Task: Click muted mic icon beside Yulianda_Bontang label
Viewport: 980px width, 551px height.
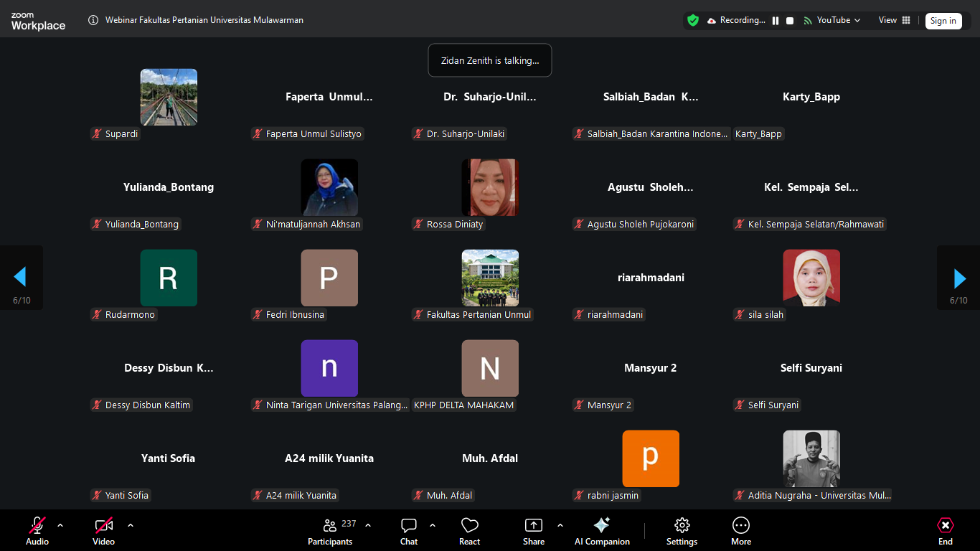Action: [96, 224]
